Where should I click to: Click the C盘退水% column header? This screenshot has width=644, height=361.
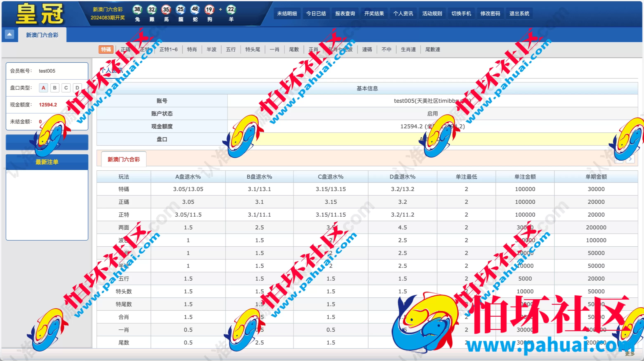tap(330, 177)
